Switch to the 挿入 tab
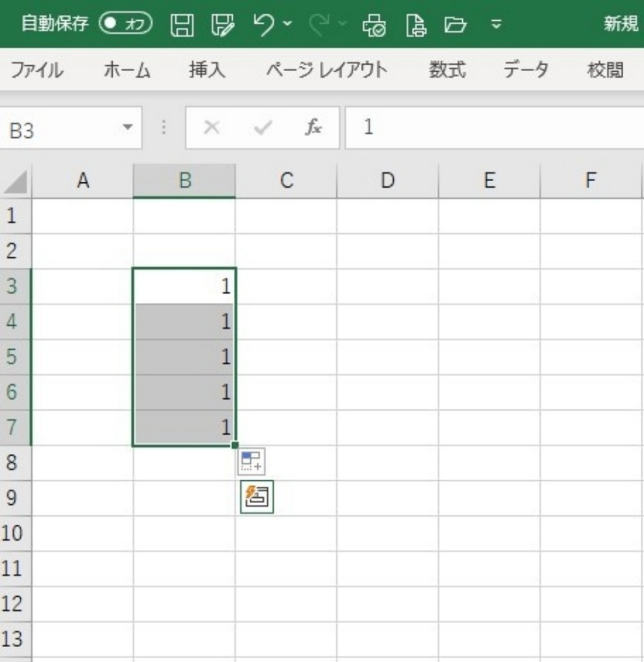This screenshot has height=662, width=644. coord(207,70)
